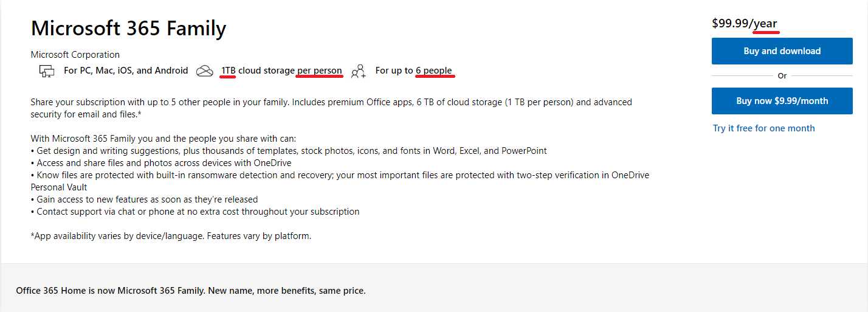Click the For PC, Mac, iOS, and Android label
The height and width of the screenshot is (312, 868).
tap(126, 71)
